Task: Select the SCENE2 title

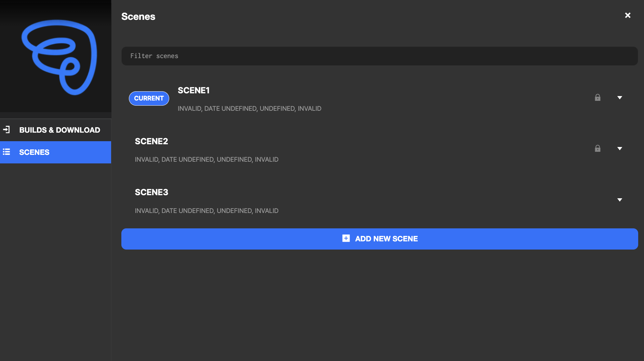Action: (151, 142)
